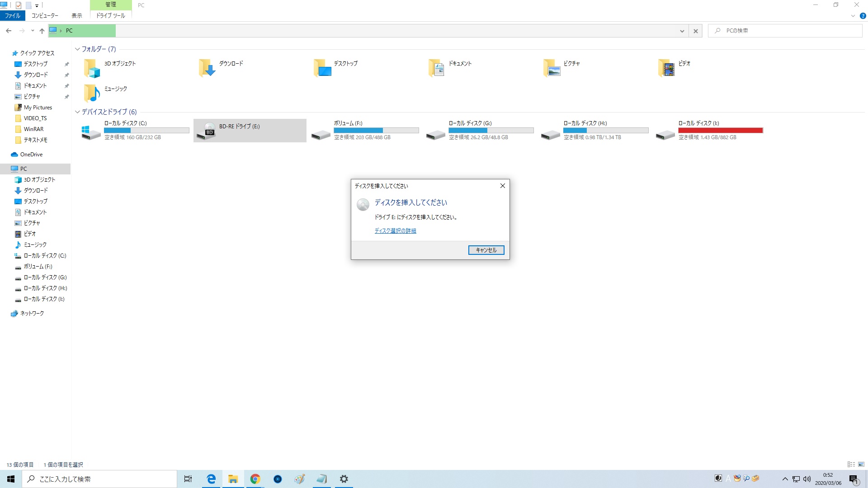Click キャンセル button in dialog
The height and width of the screenshot is (488, 868).
tap(485, 250)
